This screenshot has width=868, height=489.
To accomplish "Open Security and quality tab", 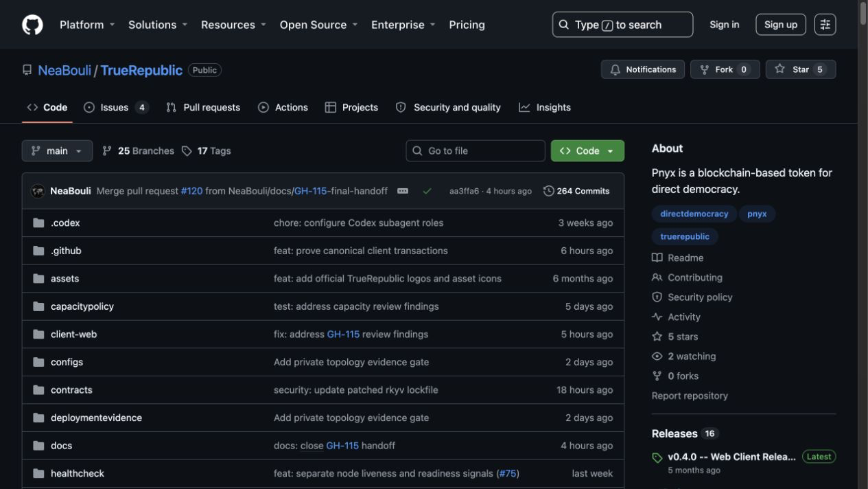I will tap(448, 107).
